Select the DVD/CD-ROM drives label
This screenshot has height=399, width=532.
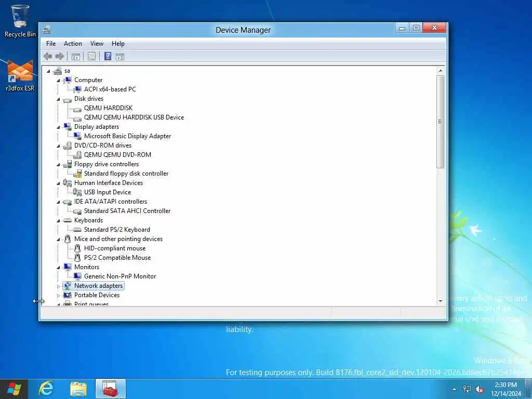tap(103, 145)
